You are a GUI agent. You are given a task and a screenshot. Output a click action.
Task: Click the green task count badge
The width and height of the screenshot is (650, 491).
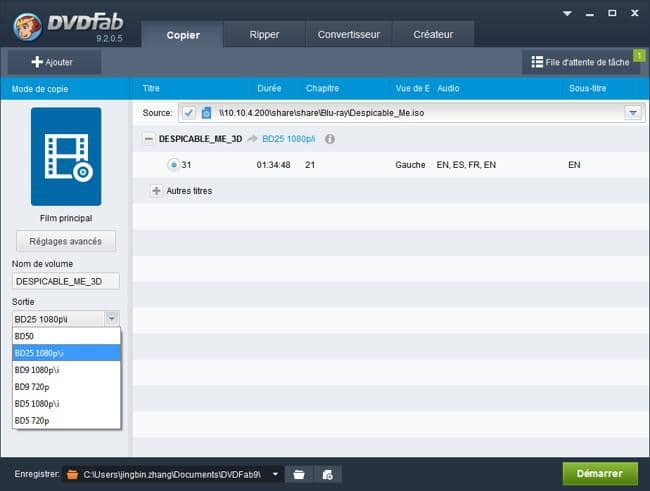[x=639, y=55]
